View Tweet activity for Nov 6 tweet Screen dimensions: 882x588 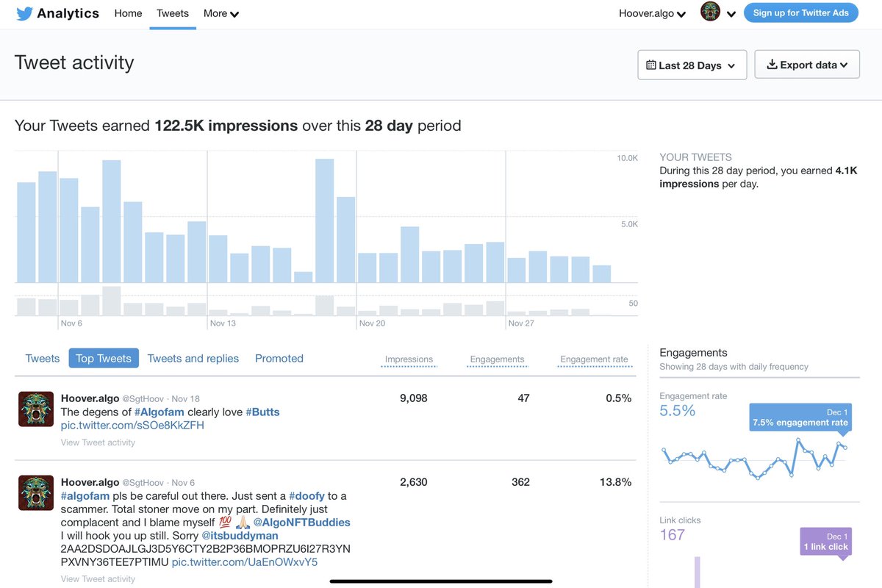coord(98,579)
